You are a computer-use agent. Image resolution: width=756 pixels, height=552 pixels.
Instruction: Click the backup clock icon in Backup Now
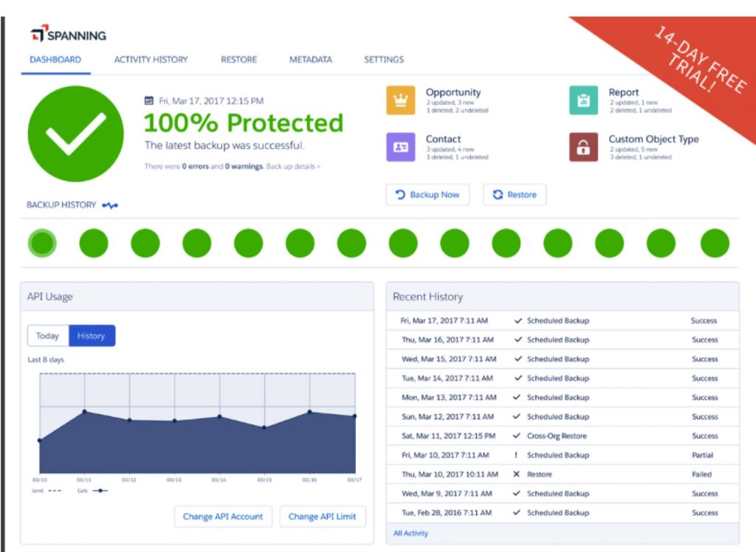click(x=399, y=194)
